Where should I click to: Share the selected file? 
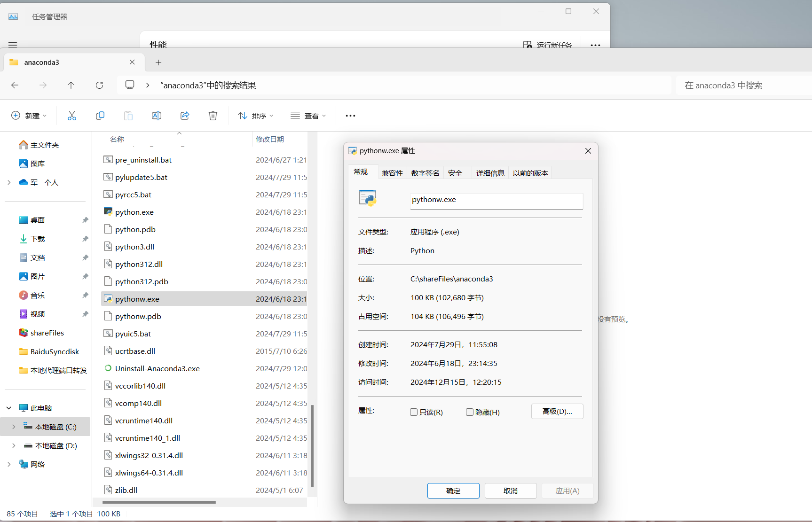click(x=184, y=115)
